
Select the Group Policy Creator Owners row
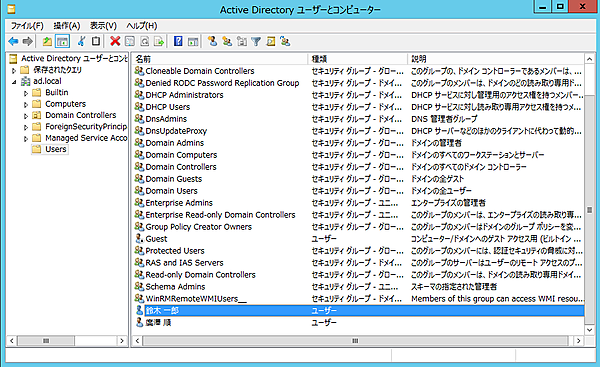[358, 227]
